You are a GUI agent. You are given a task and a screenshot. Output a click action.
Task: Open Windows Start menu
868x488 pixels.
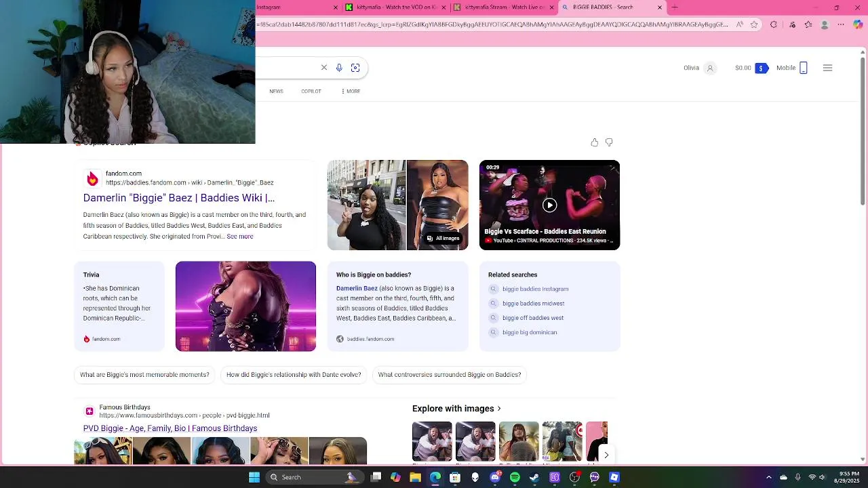pyautogui.click(x=254, y=477)
